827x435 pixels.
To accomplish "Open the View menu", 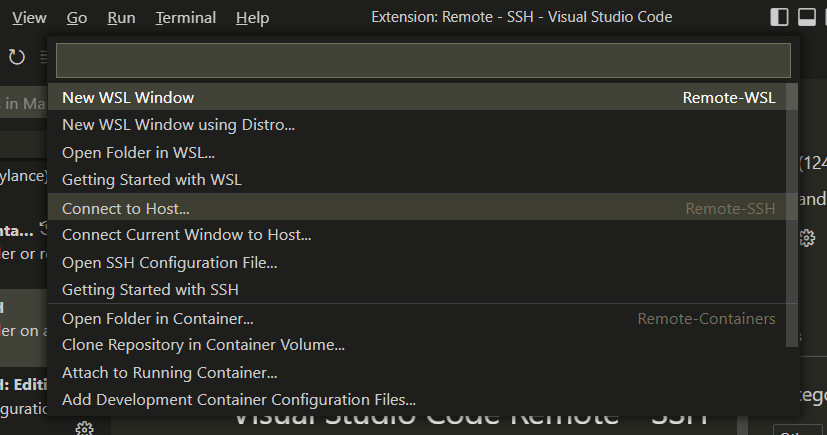I will click(29, 17).
